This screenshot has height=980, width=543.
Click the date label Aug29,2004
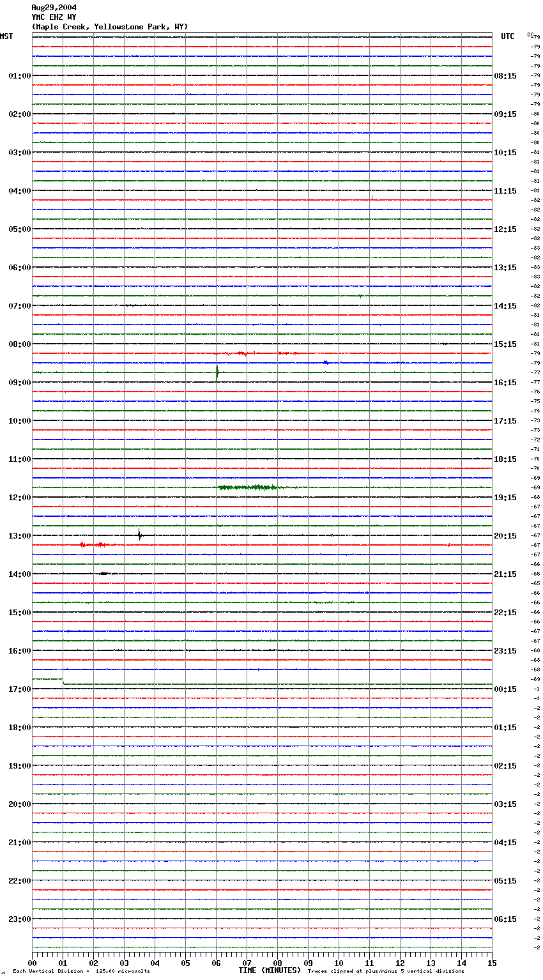coord(54,8)
